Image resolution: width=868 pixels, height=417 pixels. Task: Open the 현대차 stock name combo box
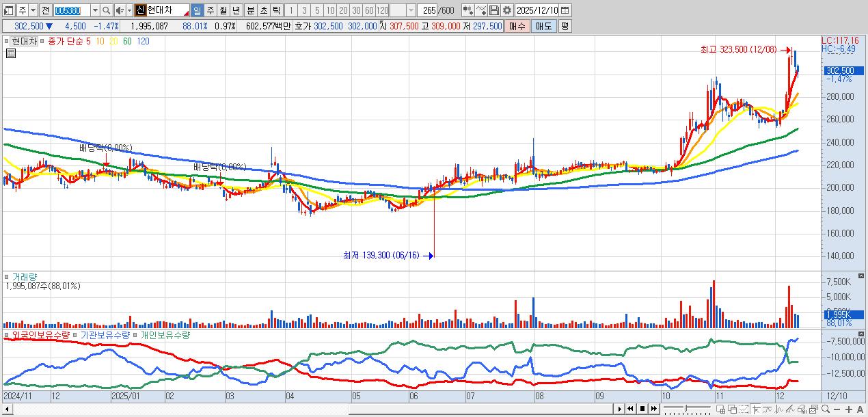[161, 10]
